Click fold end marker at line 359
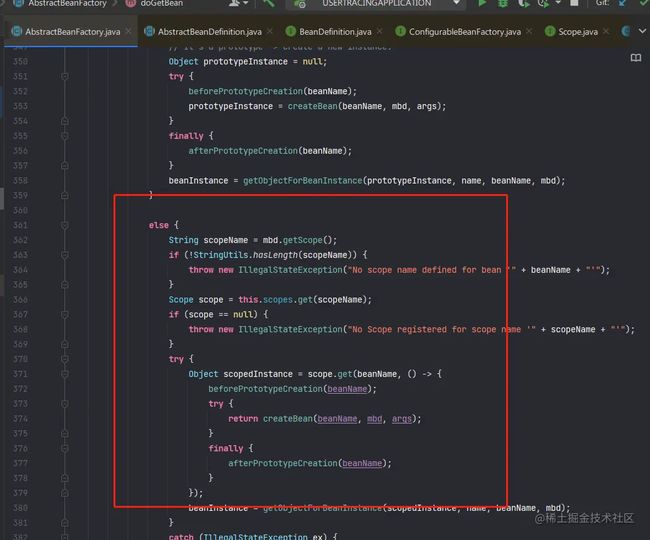This screenshot has width=650, height=540. tap(65, 195)
